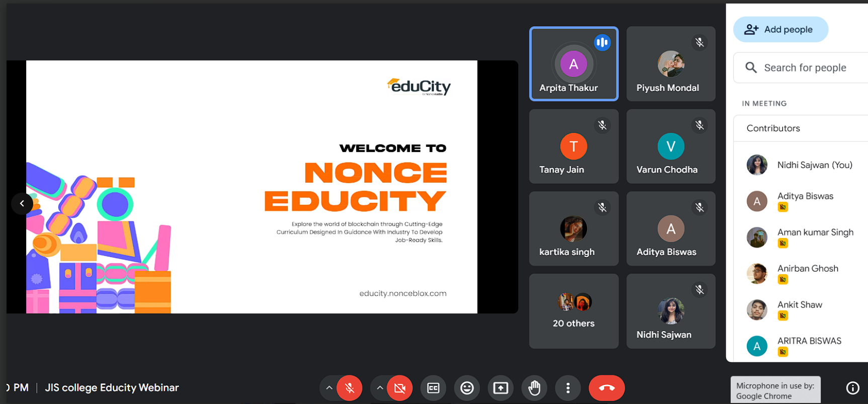This screenshot has height=404, width=868.
Task: Click muted mic icon on Varun Chodha tile
Action: (699, 125)
